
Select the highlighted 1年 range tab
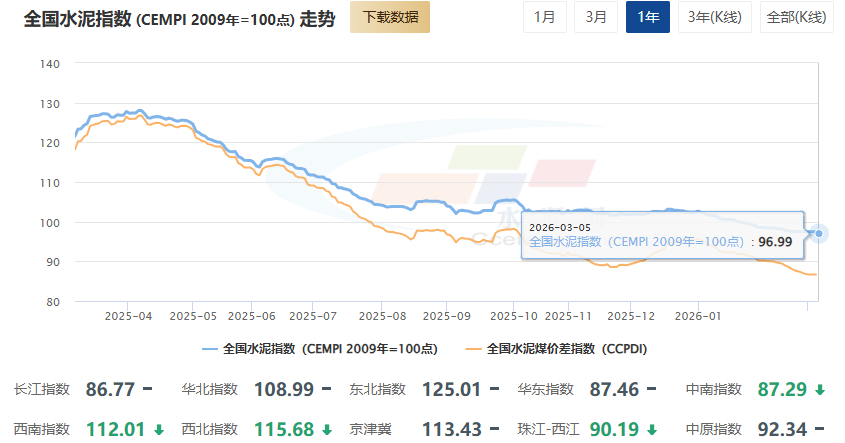[x=648, y=17]
